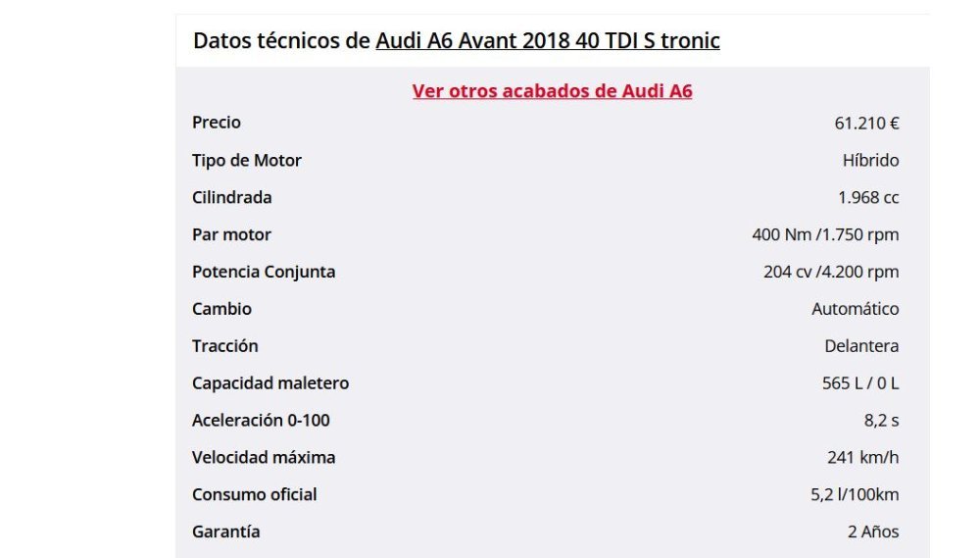Click the Híbrido engine type value
This screenshot has height=558, width=980.
870,160
